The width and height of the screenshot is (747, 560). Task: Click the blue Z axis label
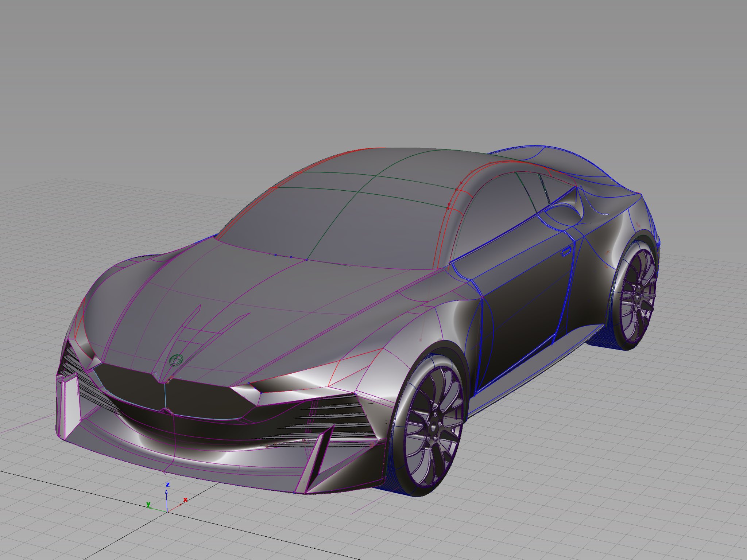click(x=167, y=485)
